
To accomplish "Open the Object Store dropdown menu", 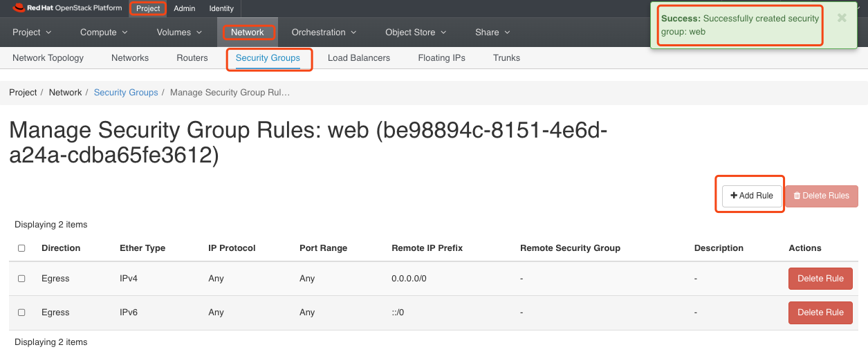I will pyautogui.click(x=416, y=32).
